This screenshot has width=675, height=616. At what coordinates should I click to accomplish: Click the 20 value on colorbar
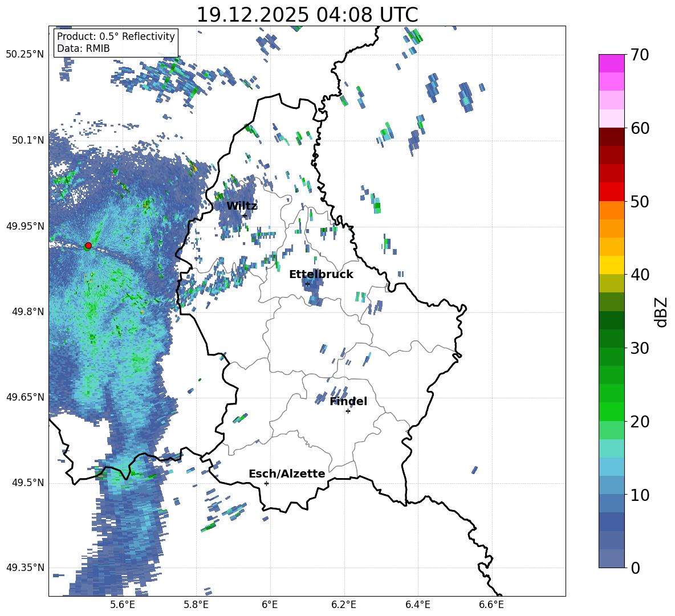click(640, 421)
